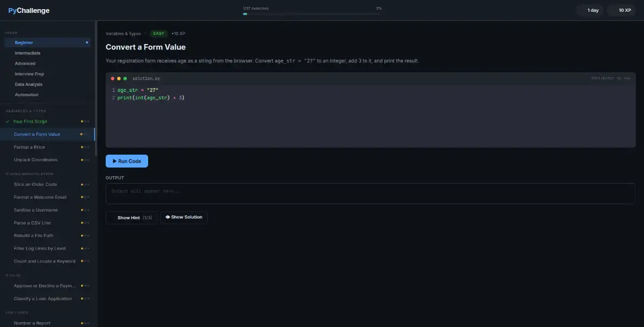Open the Interview Prep track

click(x=47, y=74)
